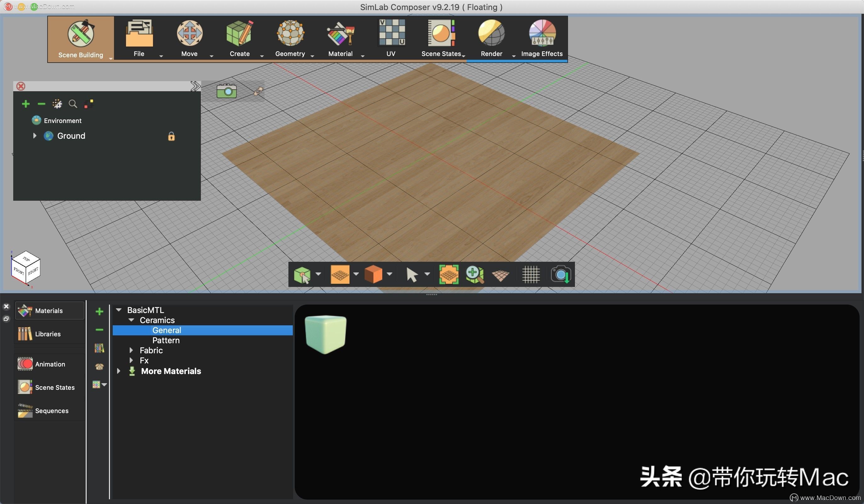The width and height of the screenshot is (864, 504).
Task: Click green cube selection mode icon
Action: point(302,275)
